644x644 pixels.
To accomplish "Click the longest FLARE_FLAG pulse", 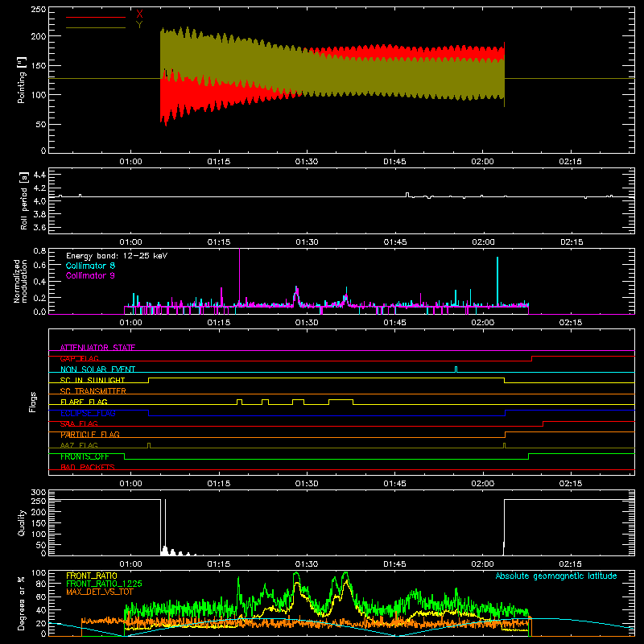I will point(341,402).
